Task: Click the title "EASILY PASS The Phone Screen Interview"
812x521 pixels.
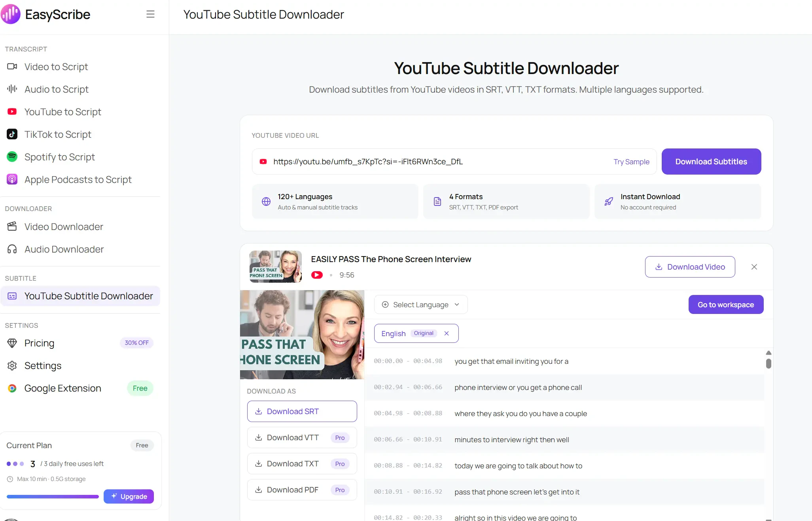Action: point(391,259)
